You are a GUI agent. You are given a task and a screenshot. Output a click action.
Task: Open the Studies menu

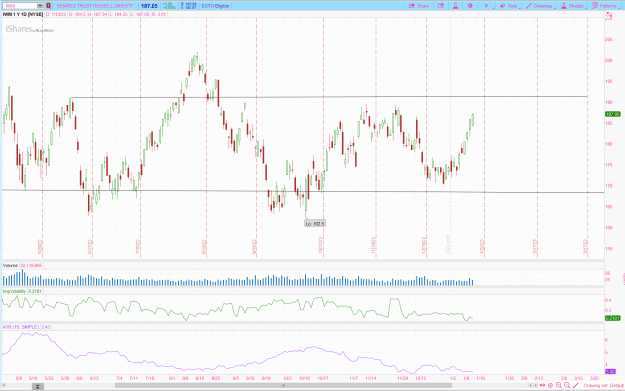(x=573, y=6)
